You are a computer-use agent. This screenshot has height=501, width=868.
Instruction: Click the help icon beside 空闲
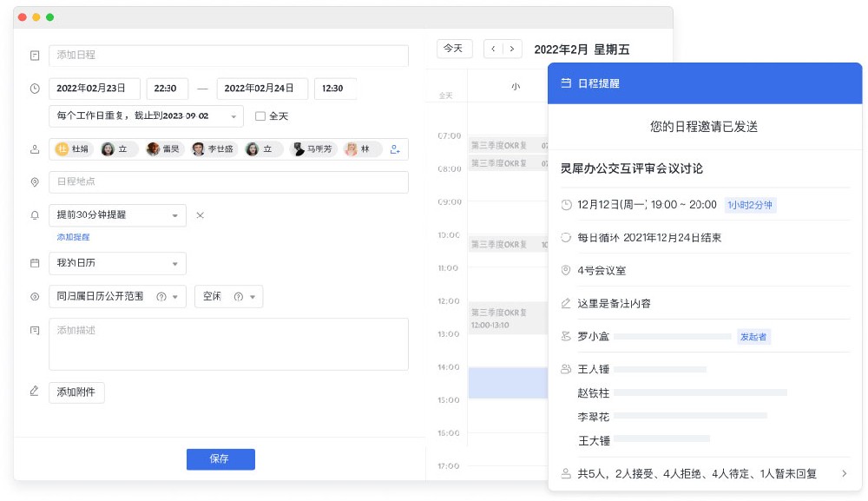[x=238, y=297]
